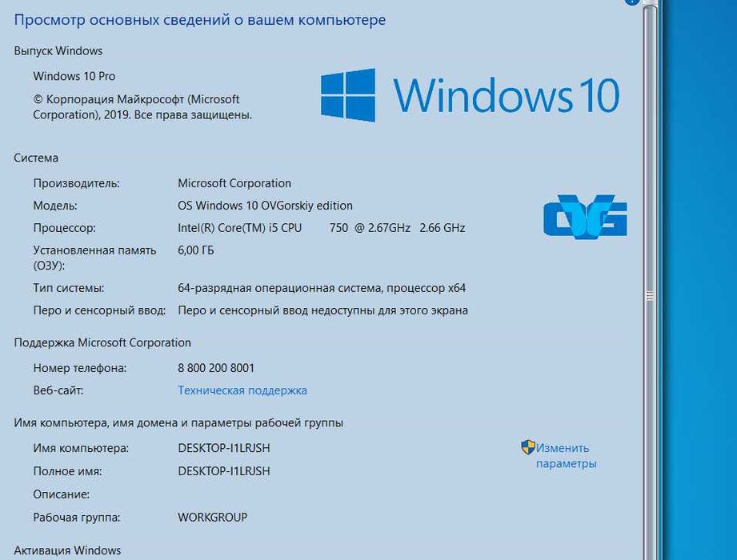Click the Активация Windows section header
Viewport: 737px width, 560px height.
67,550
